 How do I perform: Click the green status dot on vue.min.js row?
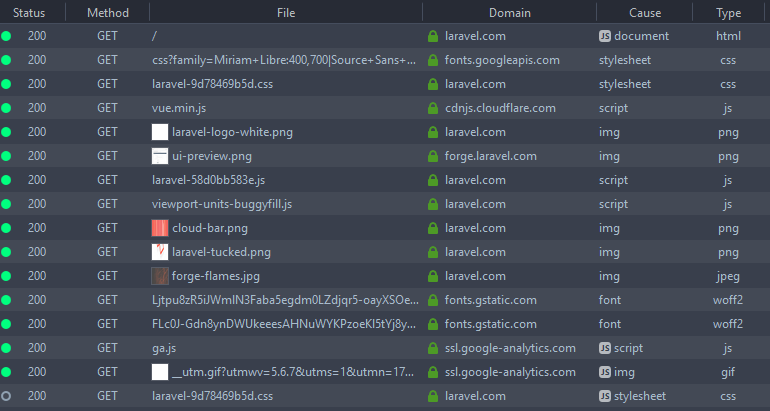click(6, 108)
